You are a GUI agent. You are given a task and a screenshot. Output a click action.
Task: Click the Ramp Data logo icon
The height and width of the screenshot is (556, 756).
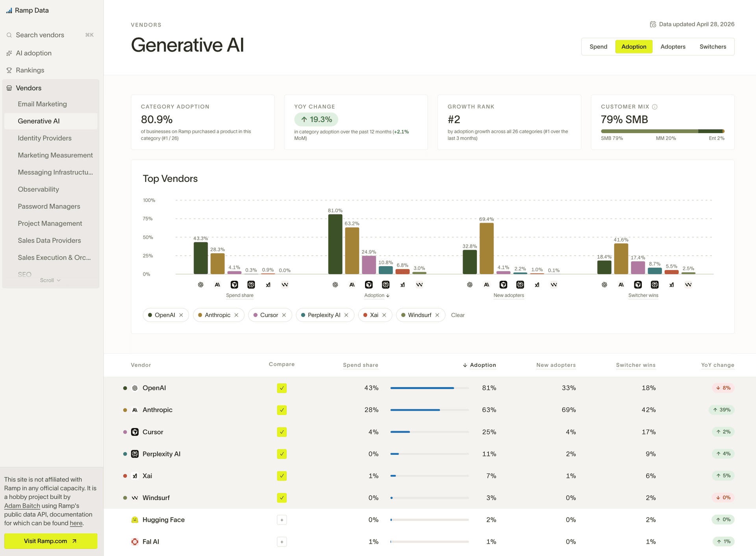coord(9,10)
